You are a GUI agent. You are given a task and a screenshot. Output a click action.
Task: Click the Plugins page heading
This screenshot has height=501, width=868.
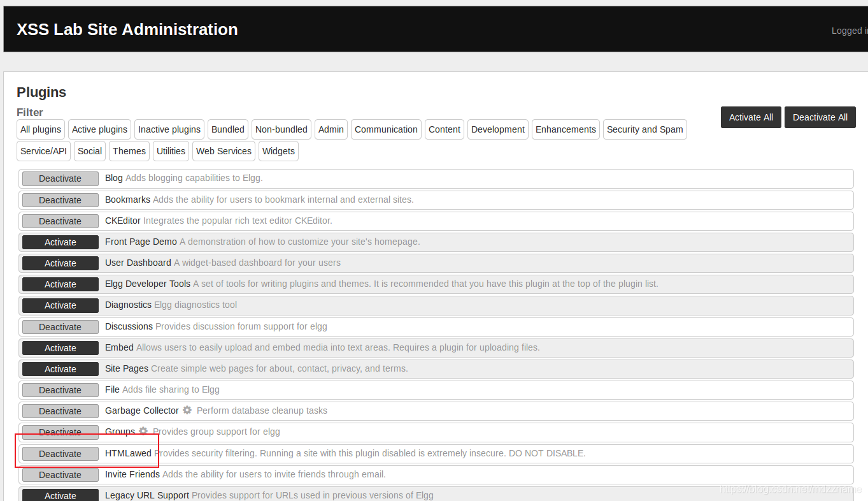(41, 92)
